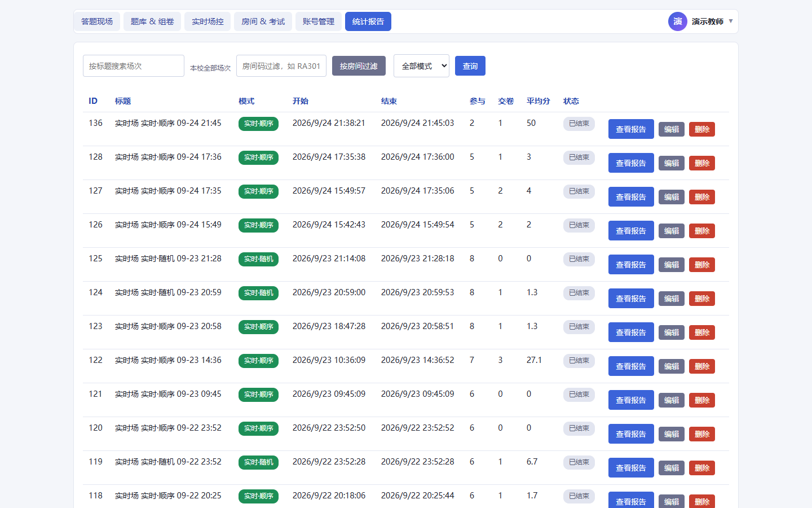View report for session ID 128

(x=631, y=163)
